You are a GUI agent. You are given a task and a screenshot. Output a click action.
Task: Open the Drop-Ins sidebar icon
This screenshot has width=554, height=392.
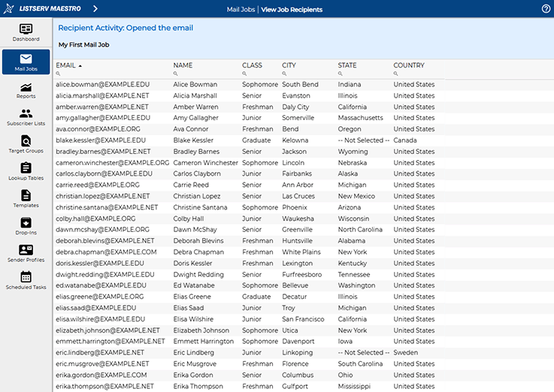[26, 226]
